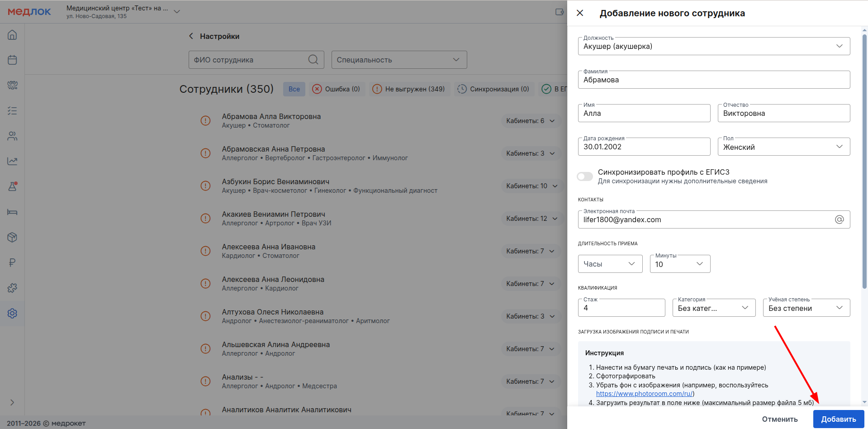The height and width of the screenshot is (429, 868).
Task: Open the calendar schedule icon
Action: [12, 60]
